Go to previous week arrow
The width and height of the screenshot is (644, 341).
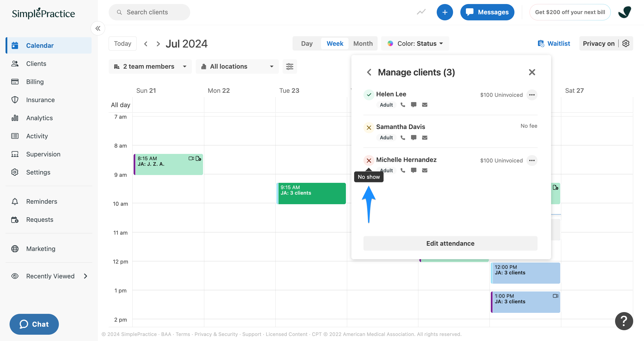(146, 44)
